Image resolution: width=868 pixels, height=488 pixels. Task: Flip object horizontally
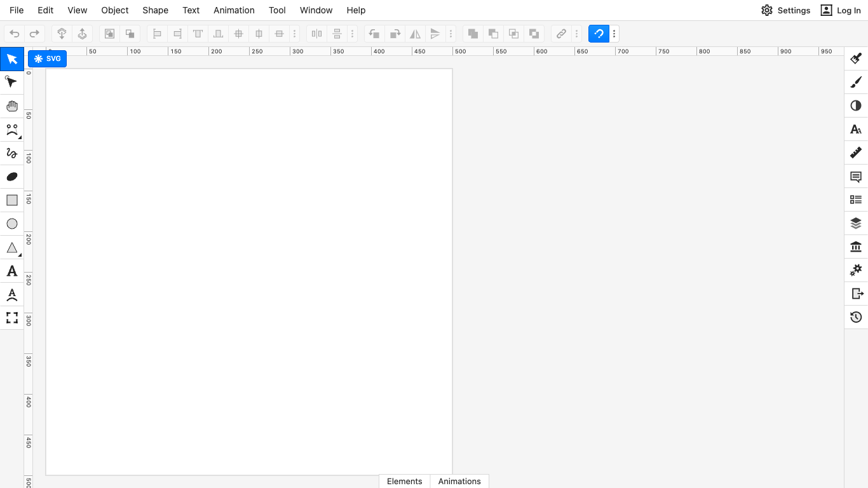click(x=415, y=34)
